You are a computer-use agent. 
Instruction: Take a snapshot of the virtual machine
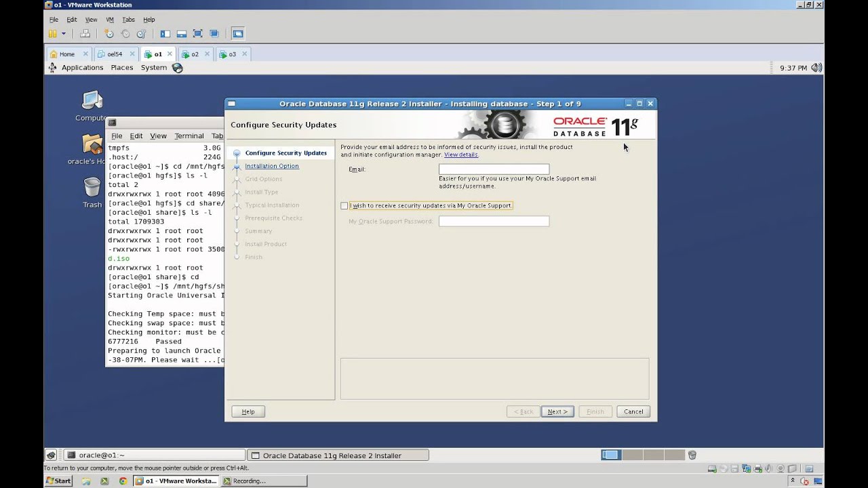pos(108,33)
